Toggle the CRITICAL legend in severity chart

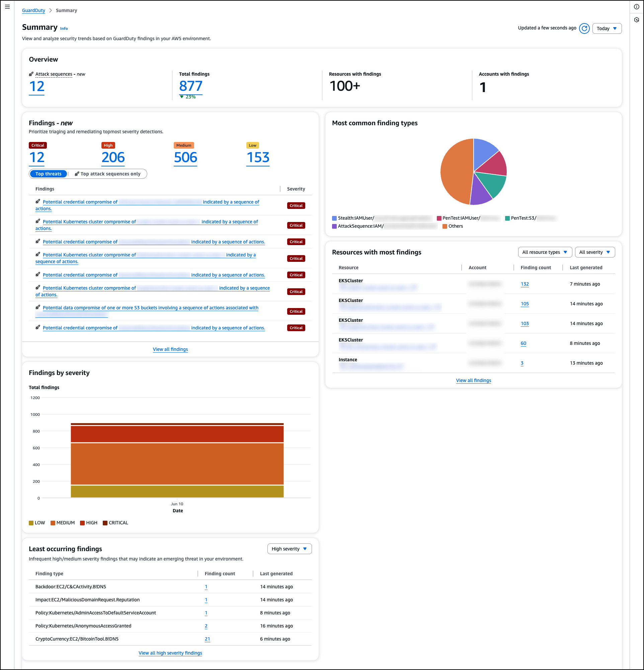115,523
